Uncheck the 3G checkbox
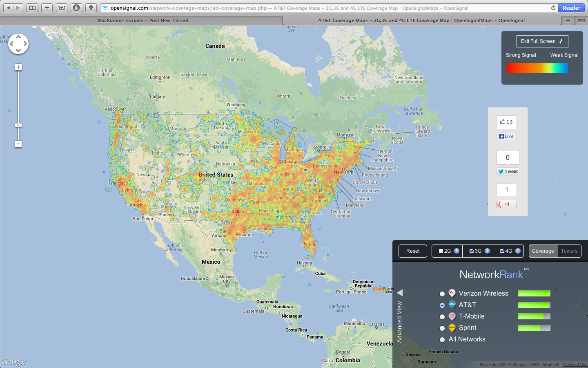588x368 pixels. 472,251
